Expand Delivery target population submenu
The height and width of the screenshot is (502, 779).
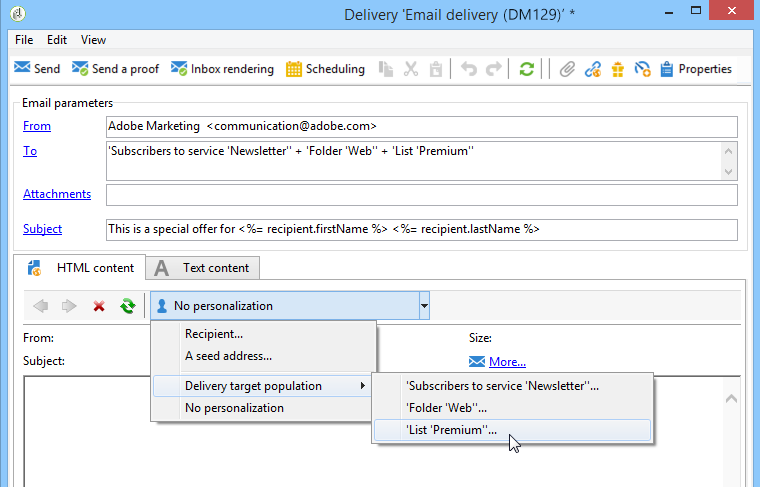(264, 386)
